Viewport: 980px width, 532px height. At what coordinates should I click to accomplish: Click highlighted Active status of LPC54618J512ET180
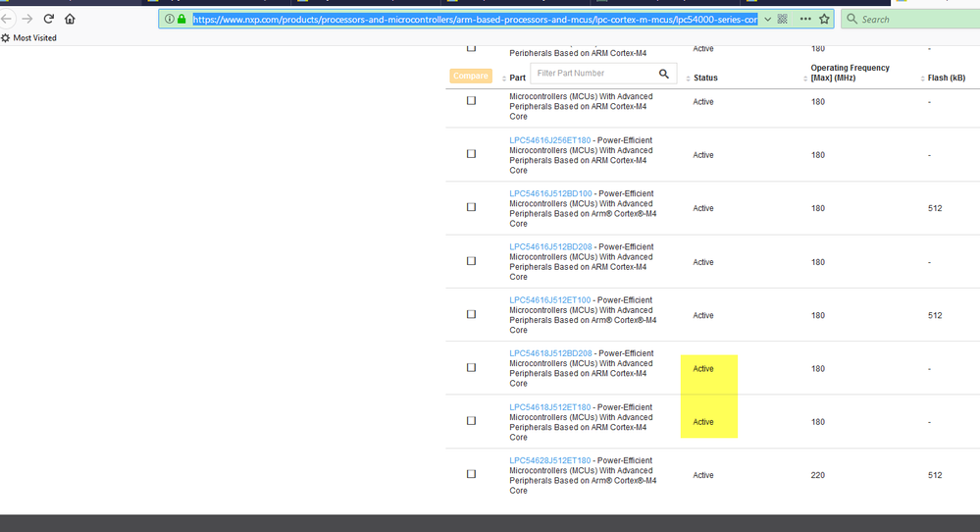tap(703, 422)
